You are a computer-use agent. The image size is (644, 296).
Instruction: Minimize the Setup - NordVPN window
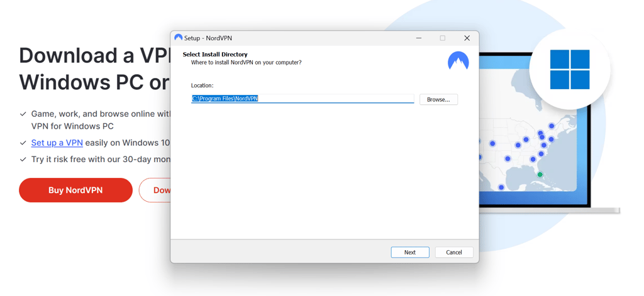[x=418, y=38]
